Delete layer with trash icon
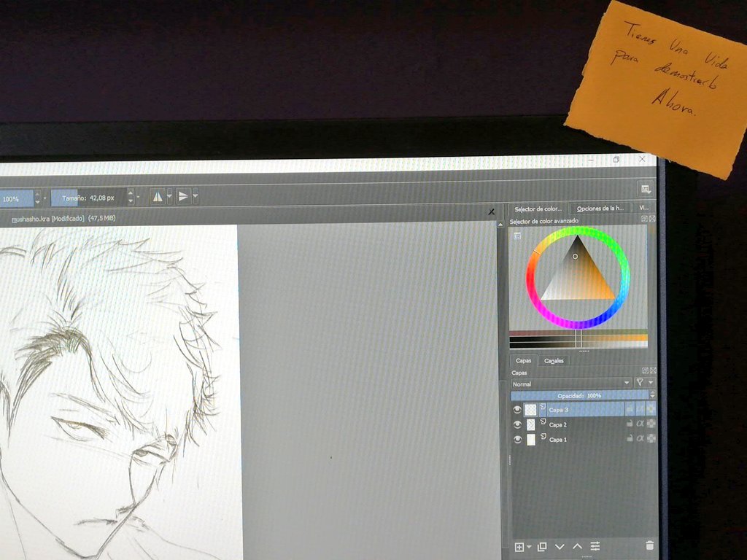Screen dimensions: 747x560 click(x=649, y=545)
